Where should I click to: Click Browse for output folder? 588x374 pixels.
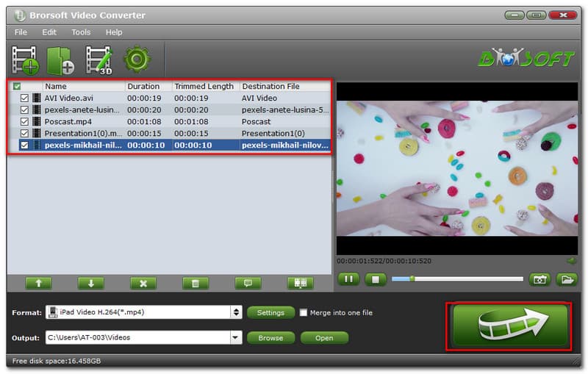point(270,338)
